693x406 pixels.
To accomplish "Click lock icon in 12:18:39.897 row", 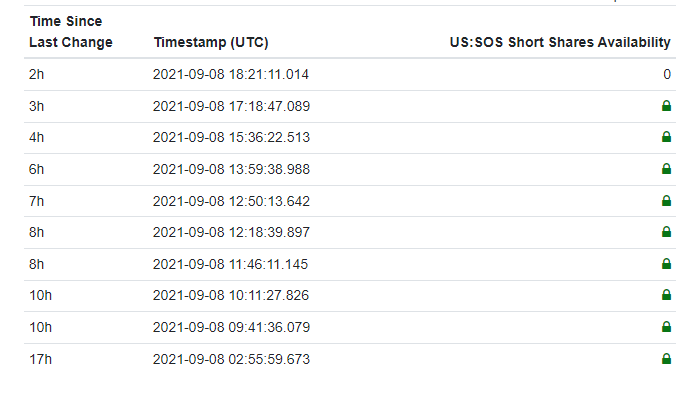I will tap(666, 231).
